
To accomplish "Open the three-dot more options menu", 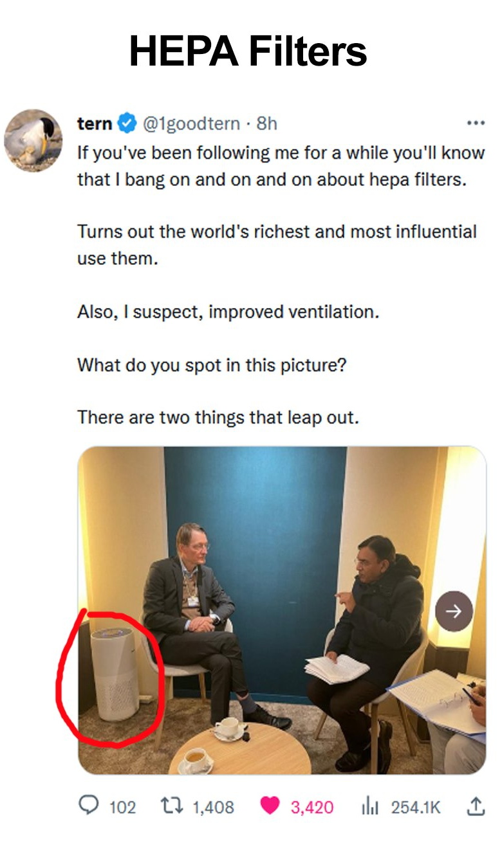I will coord(476,123).
